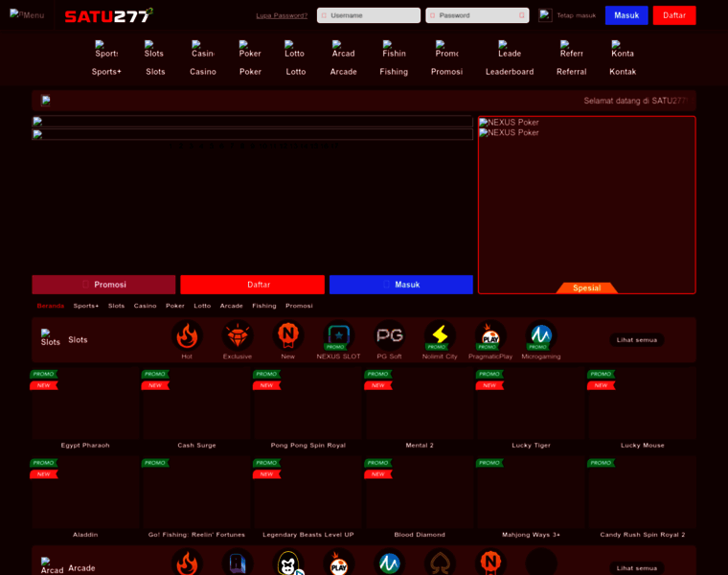Open the Microgaming icon in Arcade row
Image resolution: width=728 pixels, height=575 pixels.
point(389,563)
